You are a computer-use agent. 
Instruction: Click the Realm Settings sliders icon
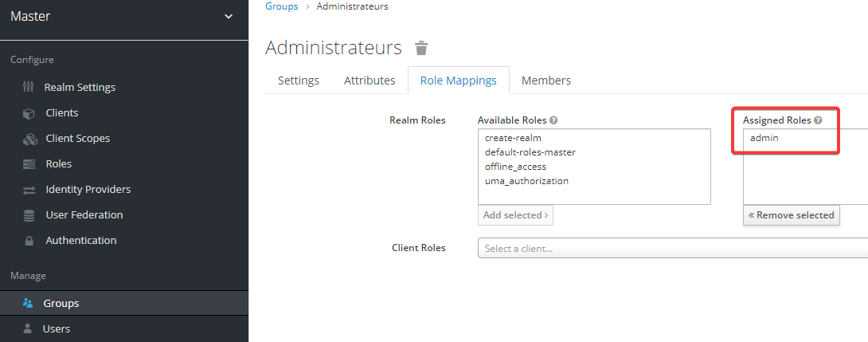pos(29,87)
